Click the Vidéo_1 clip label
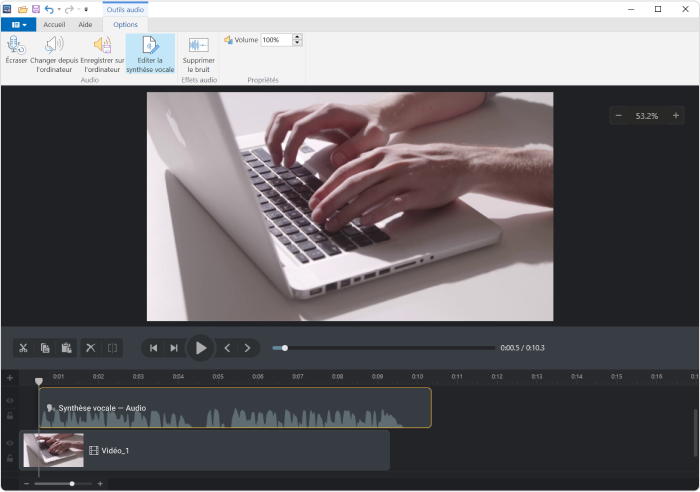700x492 pixels. coord(115,450)
